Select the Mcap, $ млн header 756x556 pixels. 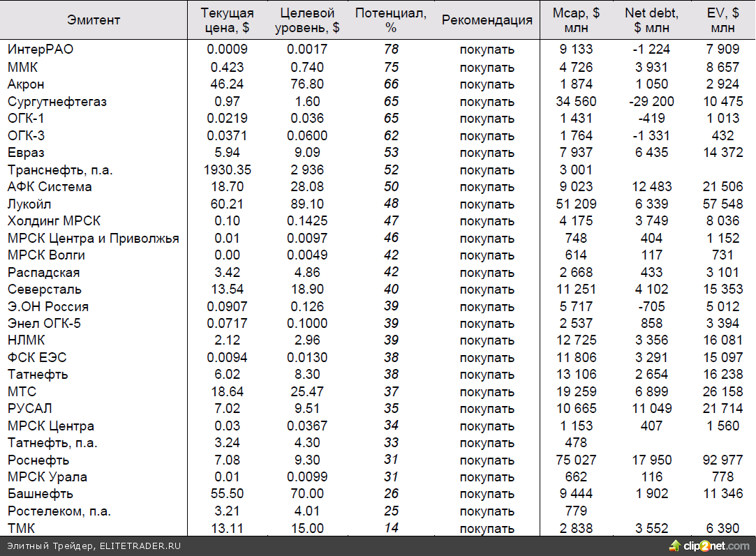coord(576,20)
